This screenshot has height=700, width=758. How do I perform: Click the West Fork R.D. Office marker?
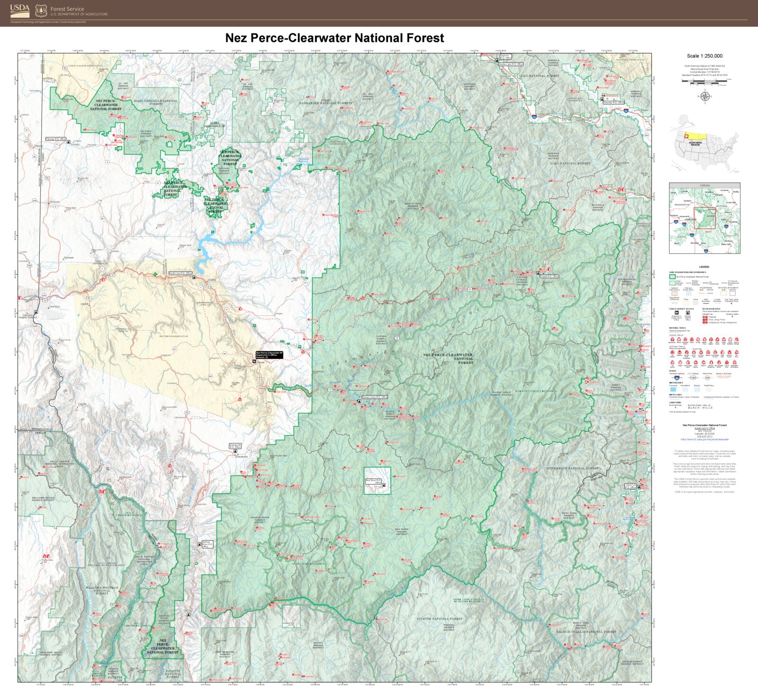639,487
